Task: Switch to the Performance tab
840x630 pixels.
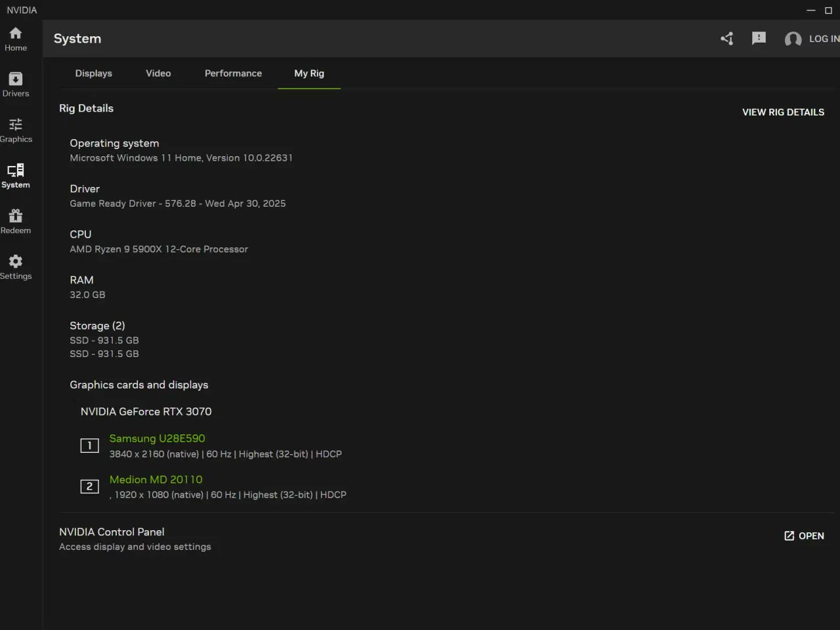Action: 233,73
